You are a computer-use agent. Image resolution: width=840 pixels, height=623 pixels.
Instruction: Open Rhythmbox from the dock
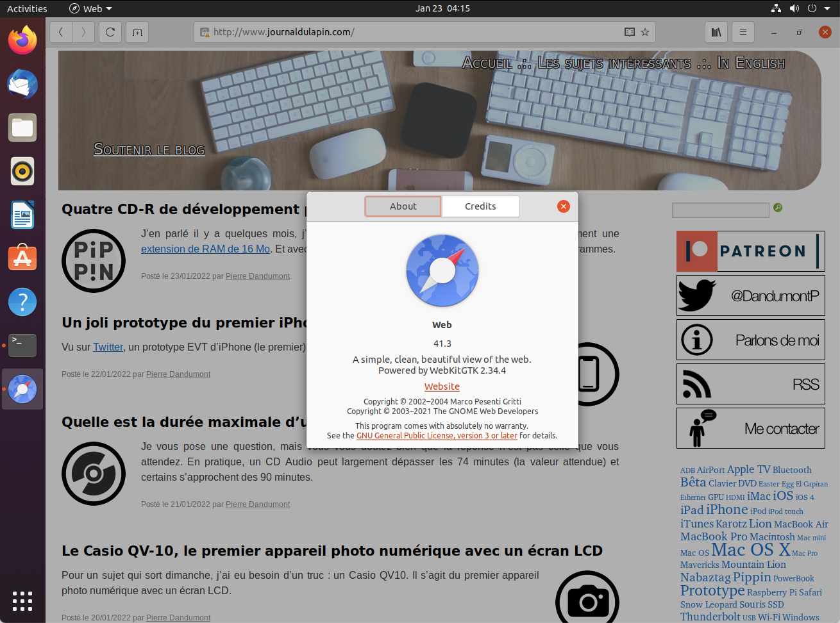tap(22, 171)
